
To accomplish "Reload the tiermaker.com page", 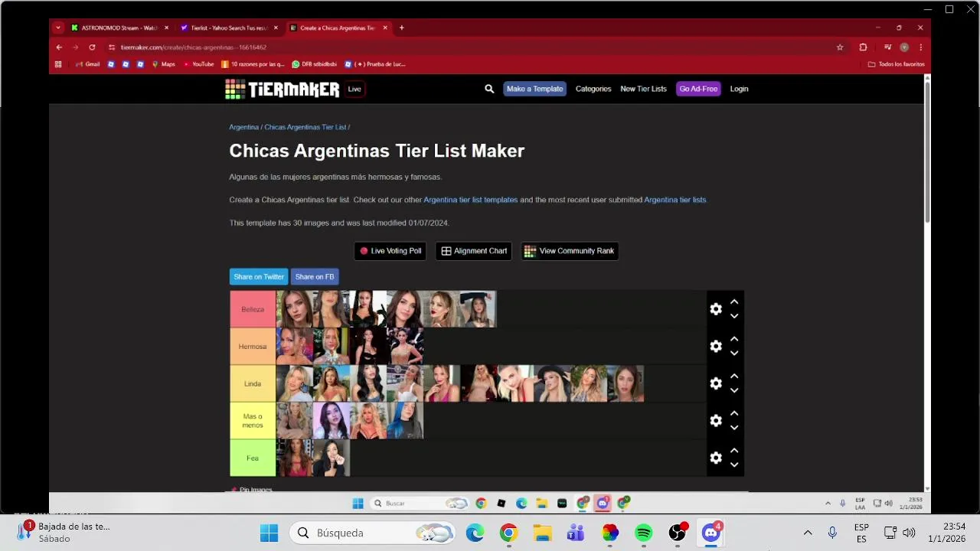I will (92, 47).
